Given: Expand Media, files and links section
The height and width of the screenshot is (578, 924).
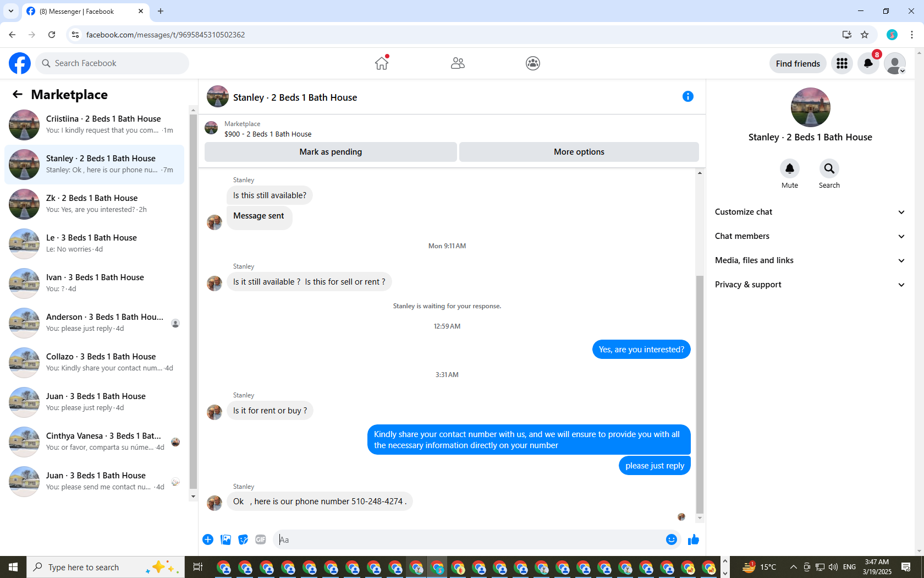Looking at the screenshot, I should coord(810,260).
